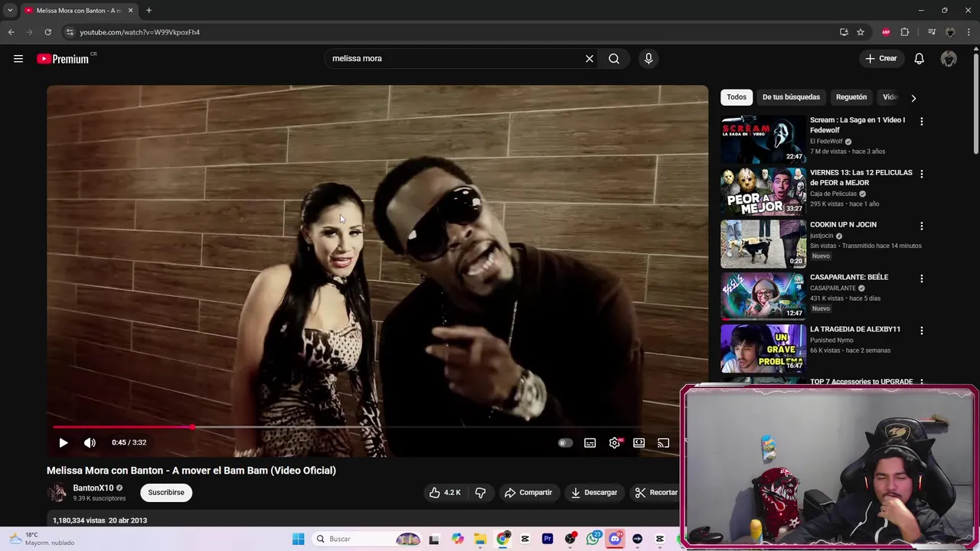Viewport: 980px width, 551px height.
Task: Bookmark this page with the star
Action: coord(861,32)
